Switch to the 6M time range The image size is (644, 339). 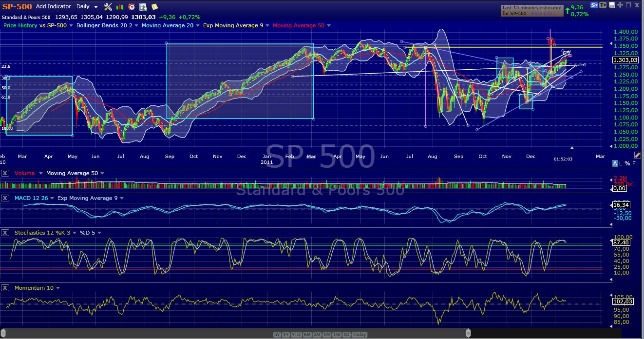[307, 335]
